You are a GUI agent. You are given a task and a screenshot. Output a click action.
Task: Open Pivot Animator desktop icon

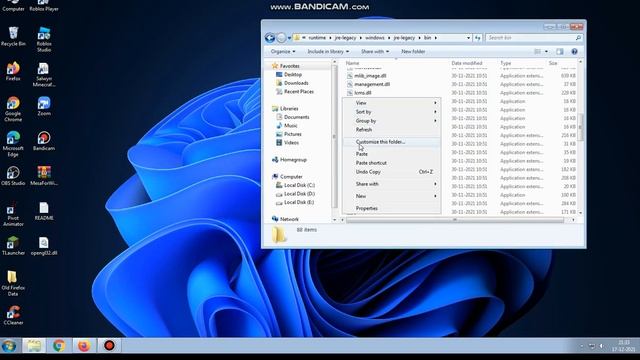coord(13,213)
